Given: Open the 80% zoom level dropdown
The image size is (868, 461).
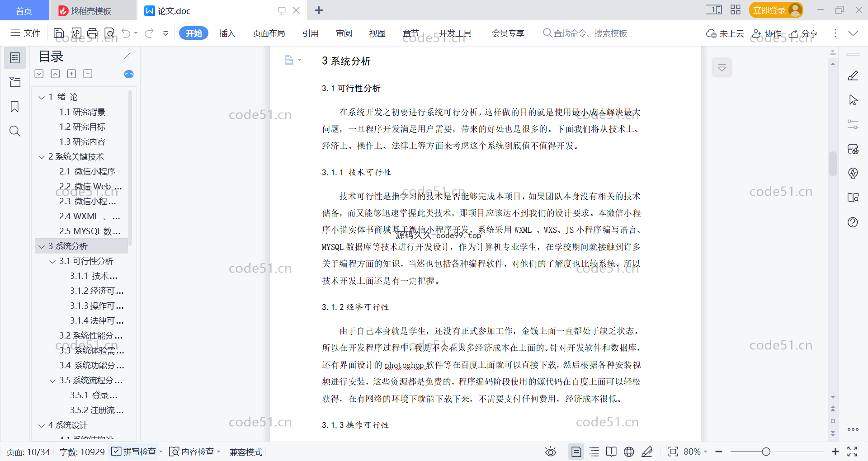Looking at the screenshot, I should click(695, 452).
